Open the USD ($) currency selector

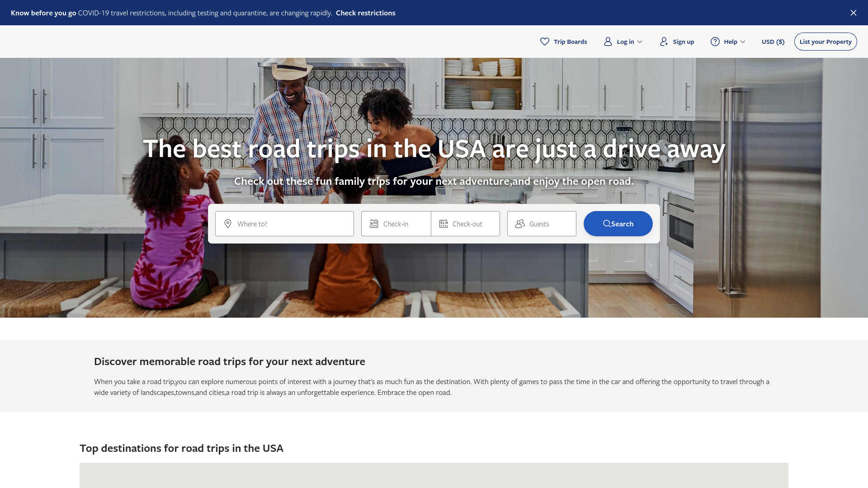773,42
